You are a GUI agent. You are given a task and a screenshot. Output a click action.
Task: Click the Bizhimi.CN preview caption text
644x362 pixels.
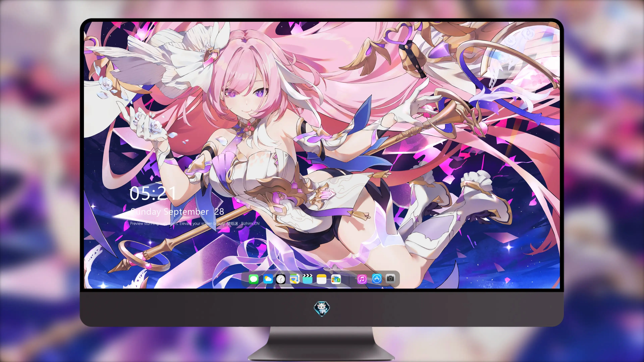point(195,223)
